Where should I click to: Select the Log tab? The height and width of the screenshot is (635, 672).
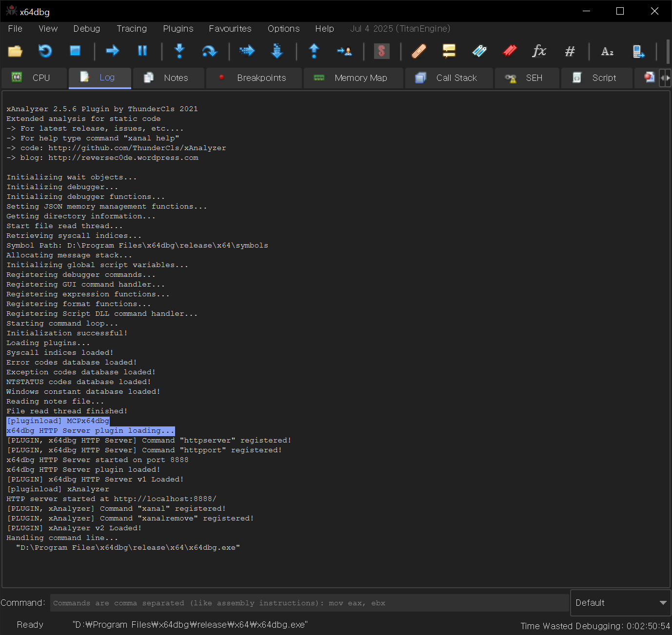pyautogui.click(x=100, y=78)
